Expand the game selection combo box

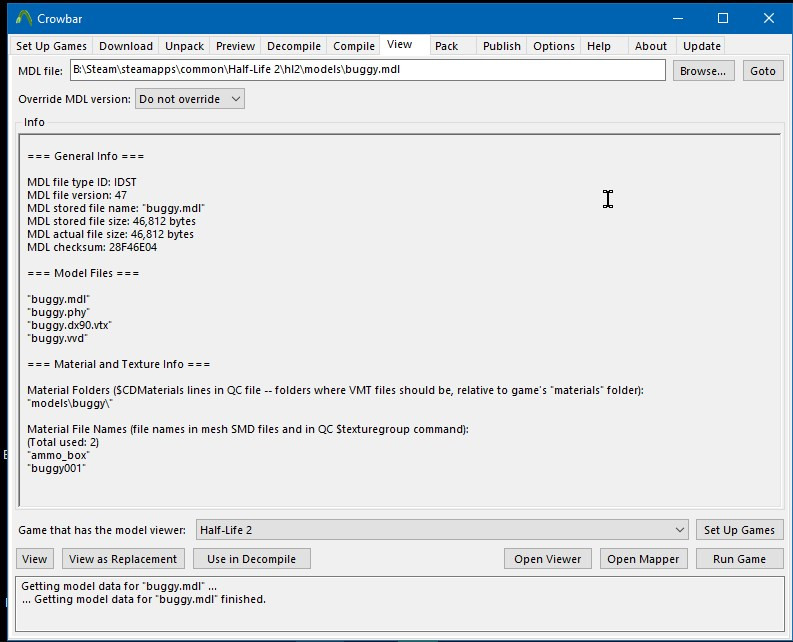[x=441, y=530]
